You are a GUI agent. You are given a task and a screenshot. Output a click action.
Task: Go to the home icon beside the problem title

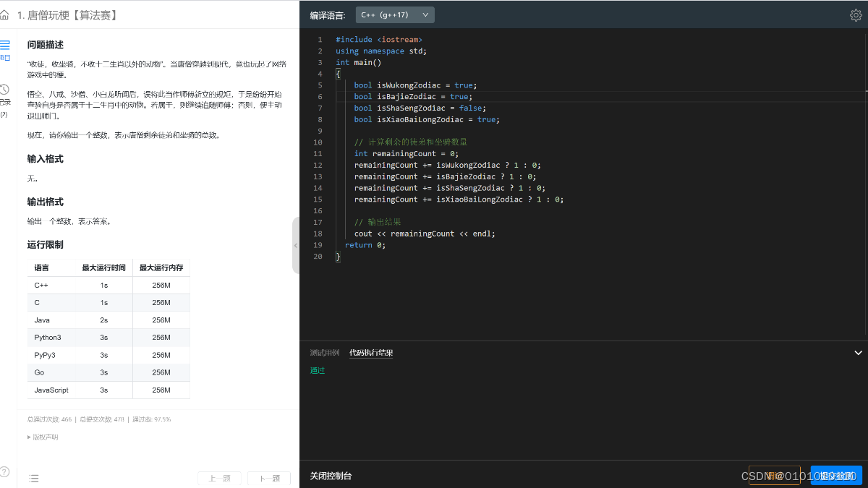tap(4, 14)
